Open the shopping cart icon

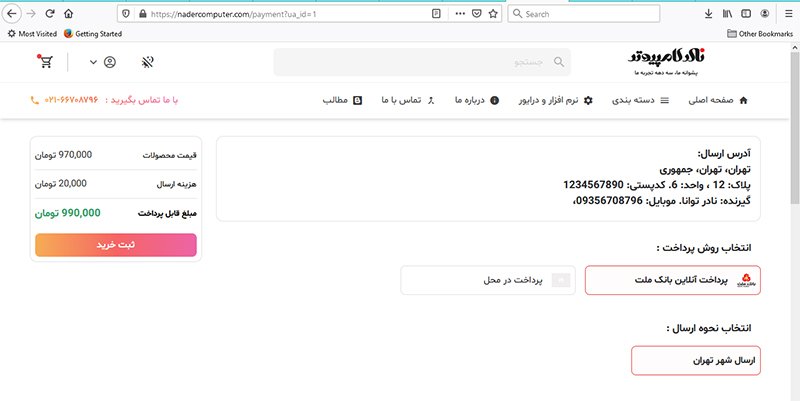pos(44,62)
